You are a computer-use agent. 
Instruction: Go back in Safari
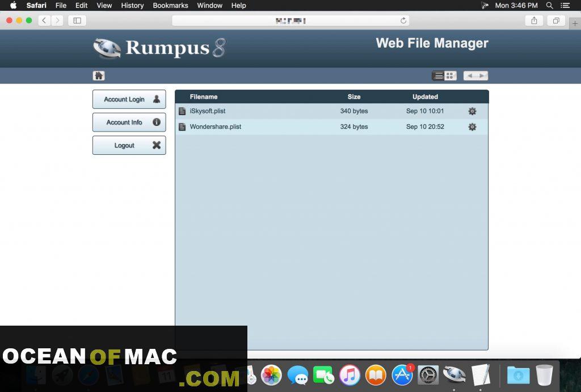pos(44,20)
